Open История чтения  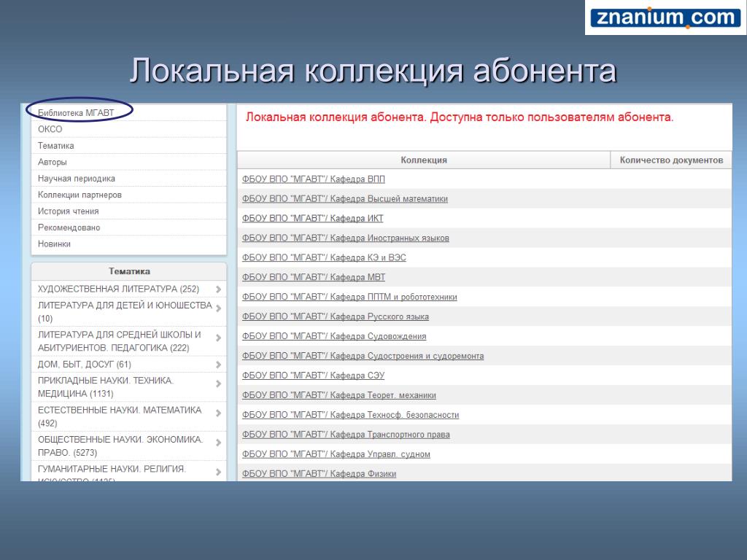pyautogui.click(x=68, y=211)
